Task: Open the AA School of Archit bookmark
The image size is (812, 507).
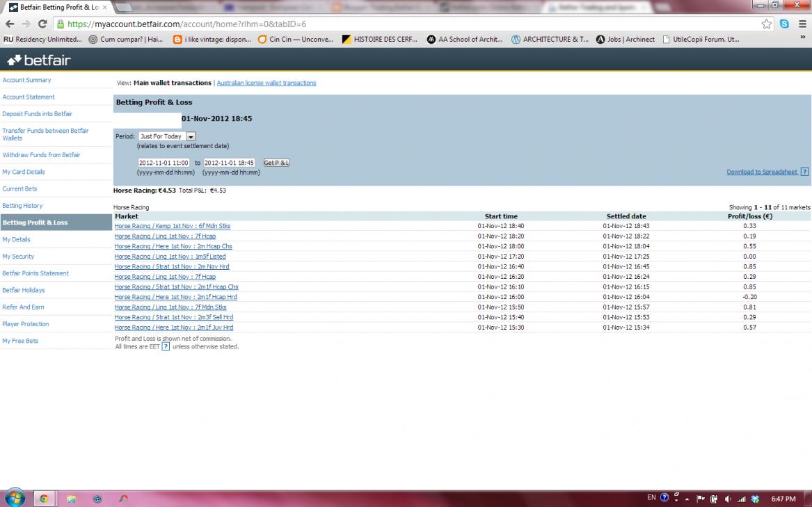Action: click(465, 40)
